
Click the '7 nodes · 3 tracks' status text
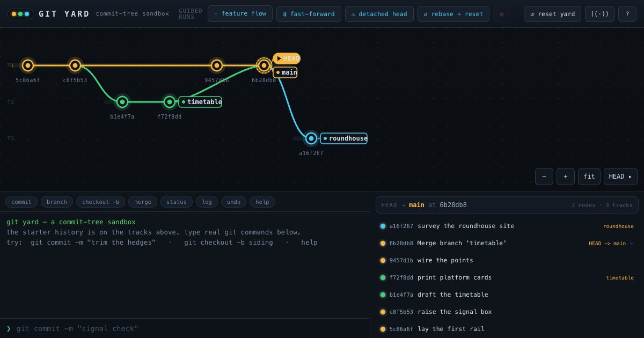click(602, 205)
